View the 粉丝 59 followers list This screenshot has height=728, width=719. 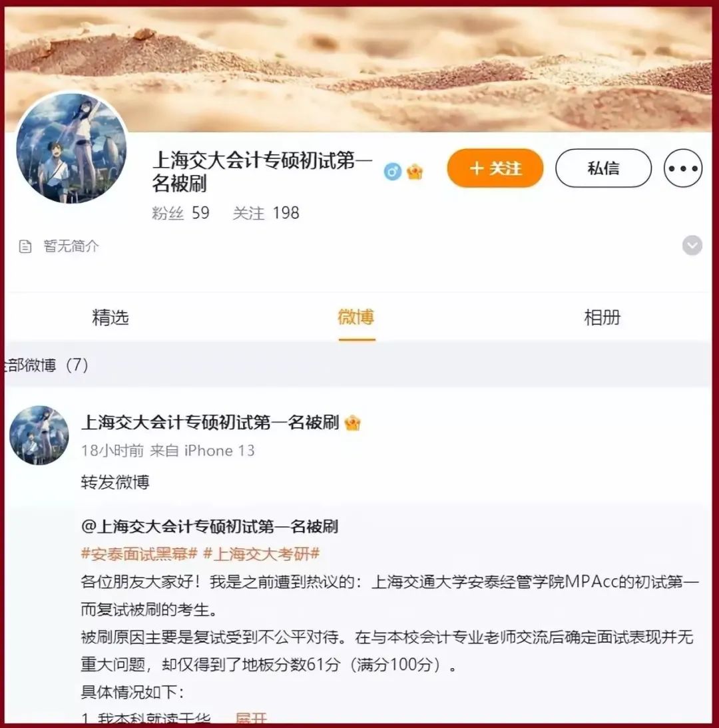pos(180,213)
